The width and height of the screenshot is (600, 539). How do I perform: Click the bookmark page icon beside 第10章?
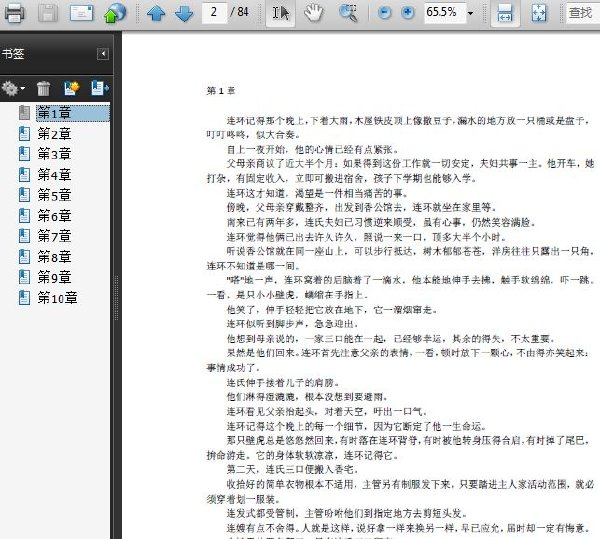coord(24,297)
